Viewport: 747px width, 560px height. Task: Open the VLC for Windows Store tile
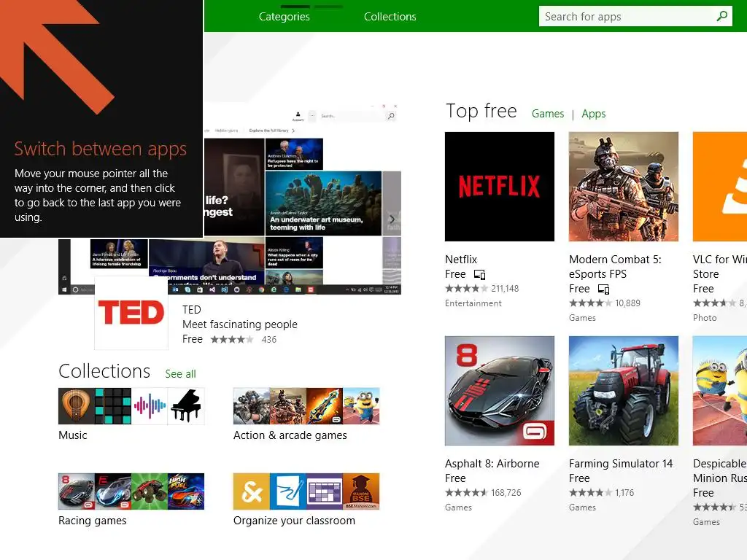pos(719,187)
